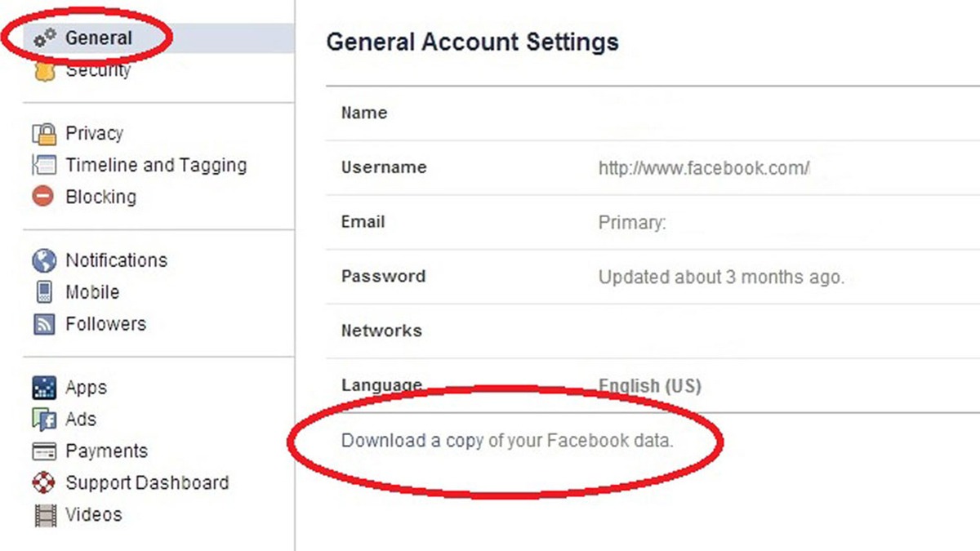Image resolution: width=980 pixels, height=551 pixels.
Task: Click the Mobile phone icon
Action: (x=44, y=292)
